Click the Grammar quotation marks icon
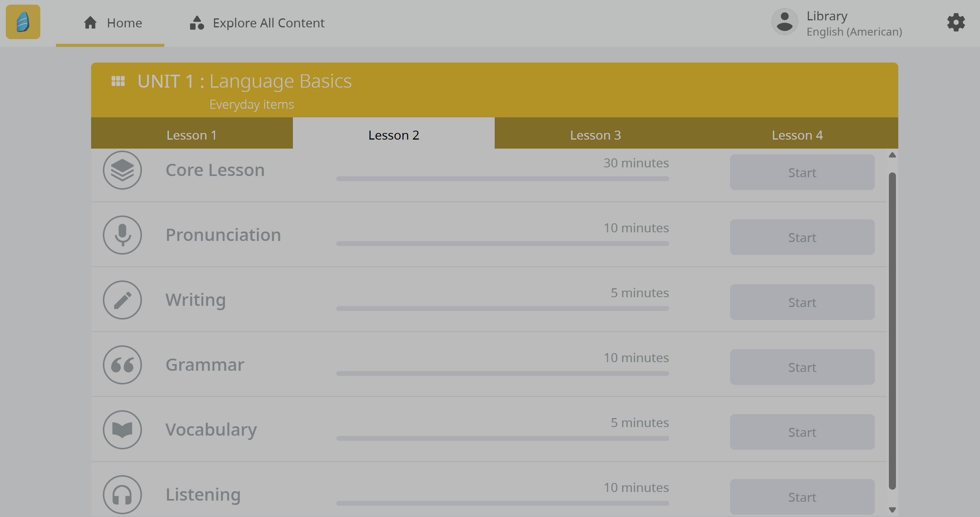This screenshot has height=517, width=980. (x=122, y=364)
